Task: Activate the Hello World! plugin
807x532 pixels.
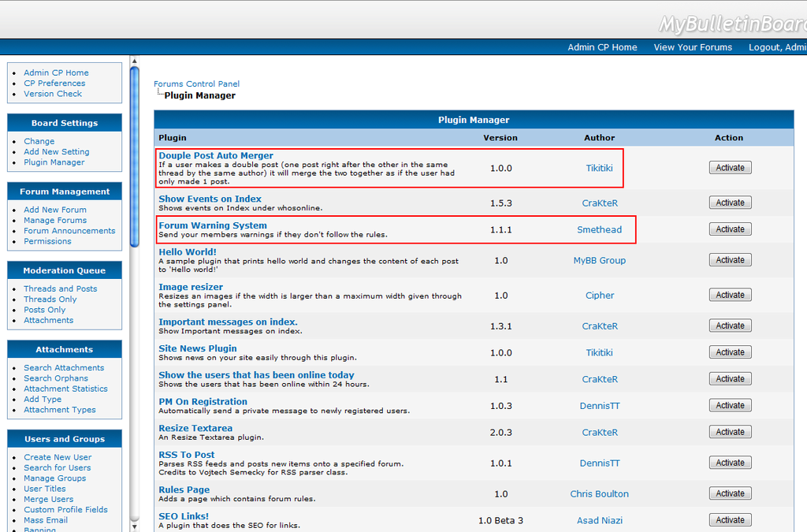Action: click(x=729, y=259)
